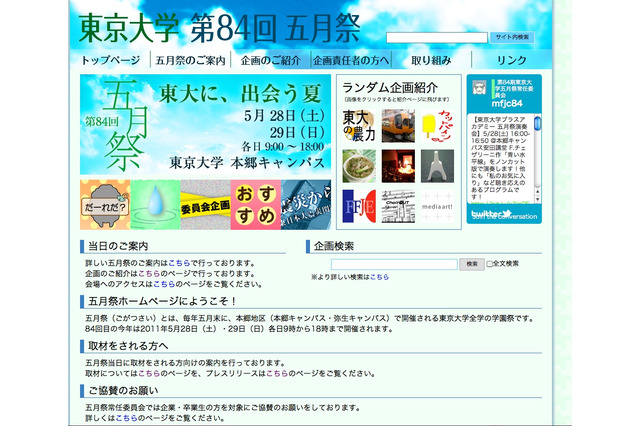Image resolution: width=640 pixels, height=426 pixels.
Task: Click the 五月祭ホームページにようこそ！ heading
Action: (x=162, y=302)
